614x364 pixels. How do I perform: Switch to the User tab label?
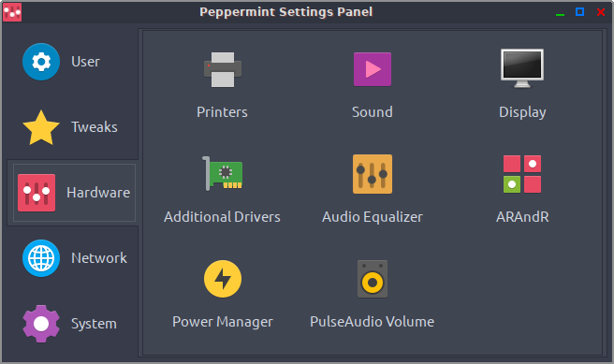pyautogui.click(x=85, y=62)
